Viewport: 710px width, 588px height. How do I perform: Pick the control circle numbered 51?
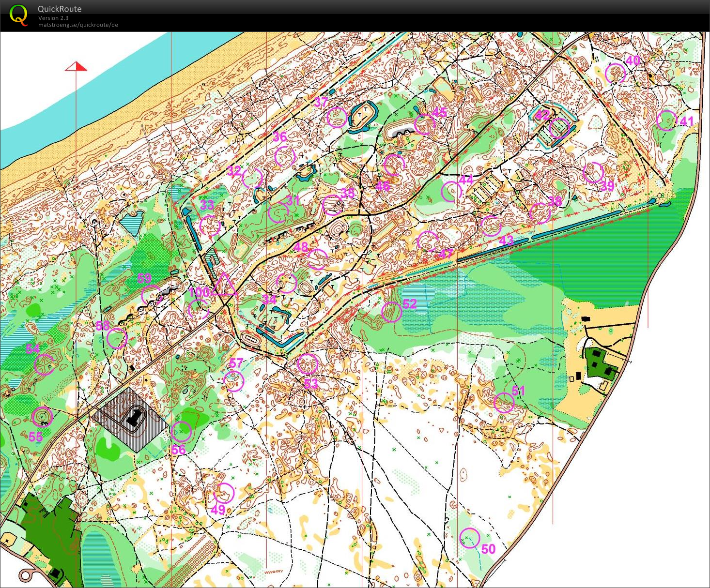(x=504, y=402)
